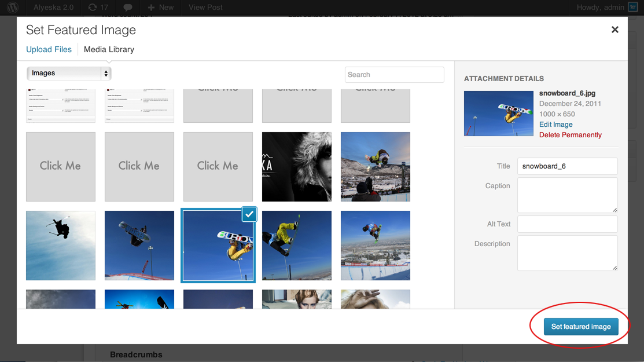
Task: Click the Alt Text field
Action: point(567,224)
